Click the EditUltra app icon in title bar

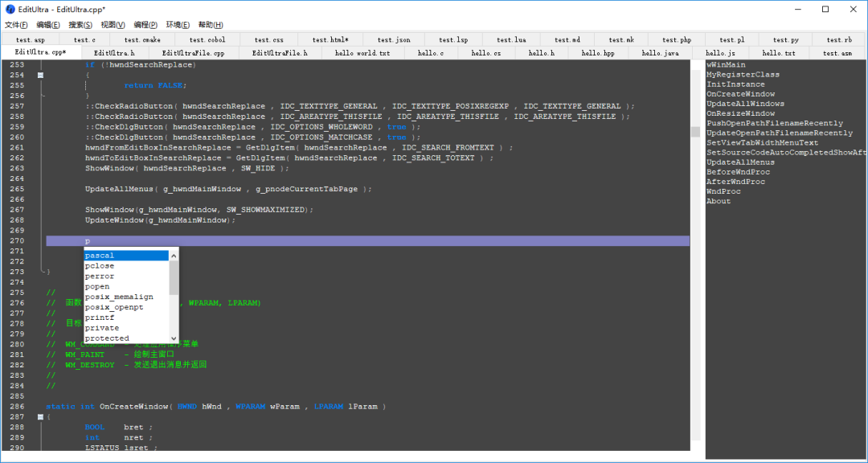(x=10, y=10)
